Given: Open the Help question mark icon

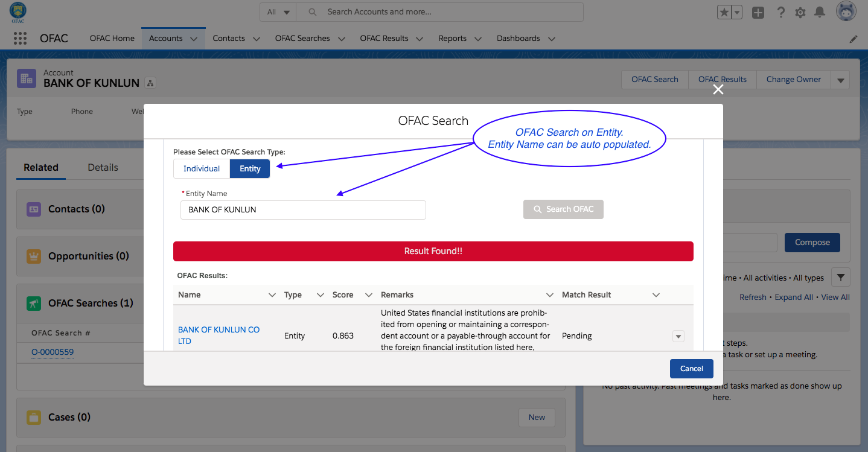Looking at the screenshot, I should coord(780,12).
